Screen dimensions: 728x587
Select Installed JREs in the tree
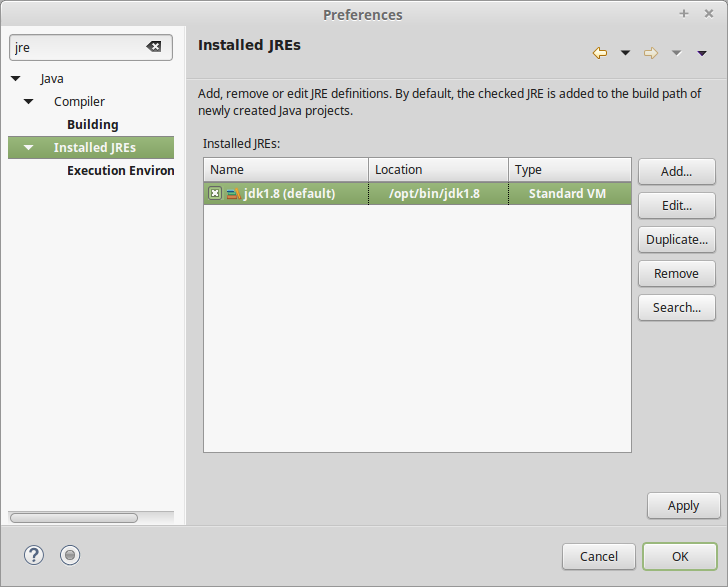[95, 148]
